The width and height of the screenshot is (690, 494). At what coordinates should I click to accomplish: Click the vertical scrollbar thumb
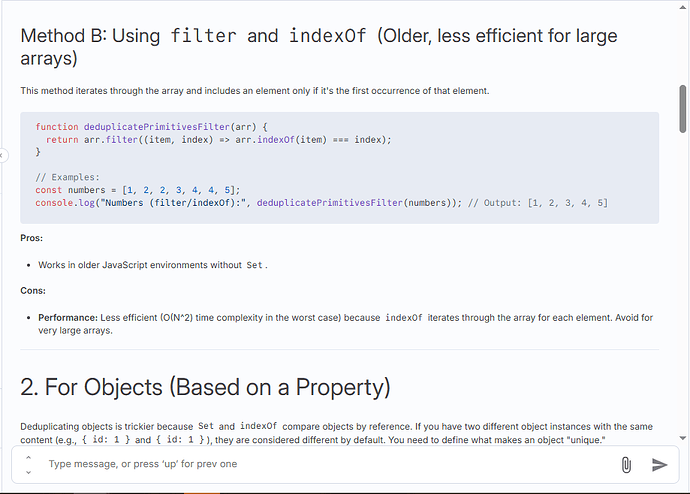coord(683,109)
